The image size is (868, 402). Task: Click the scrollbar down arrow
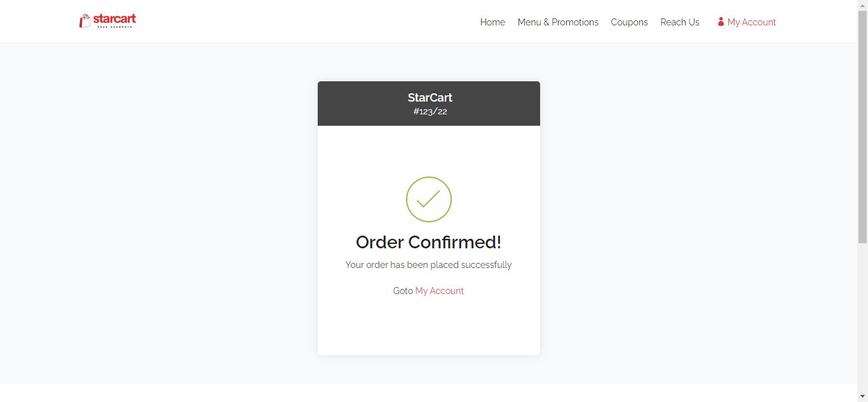click(x=862, y=398)
